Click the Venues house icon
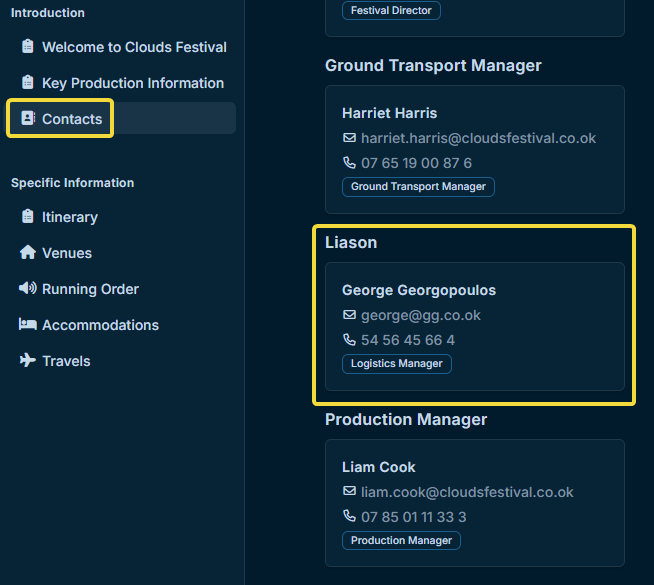654x585 pixels. (x=28, y=252)
